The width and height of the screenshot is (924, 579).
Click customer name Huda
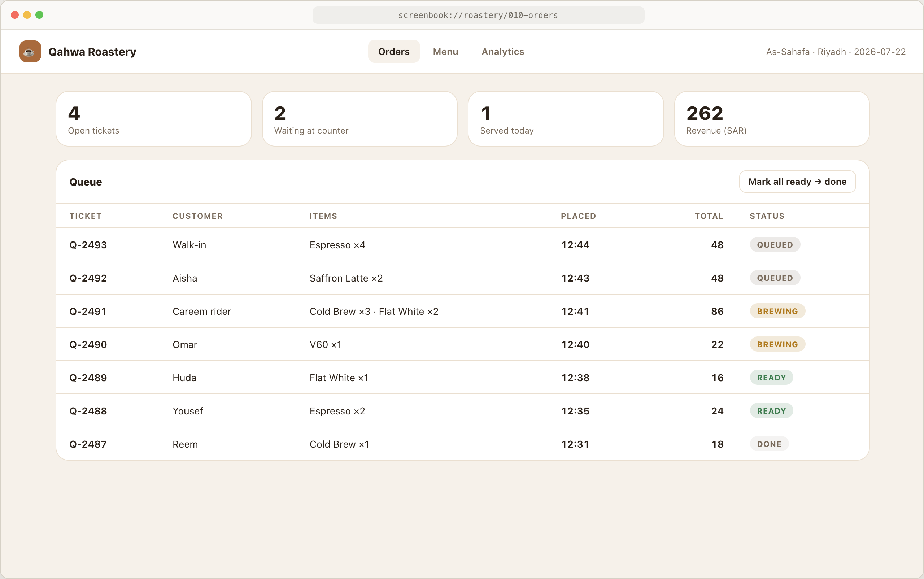click(184, 378)
